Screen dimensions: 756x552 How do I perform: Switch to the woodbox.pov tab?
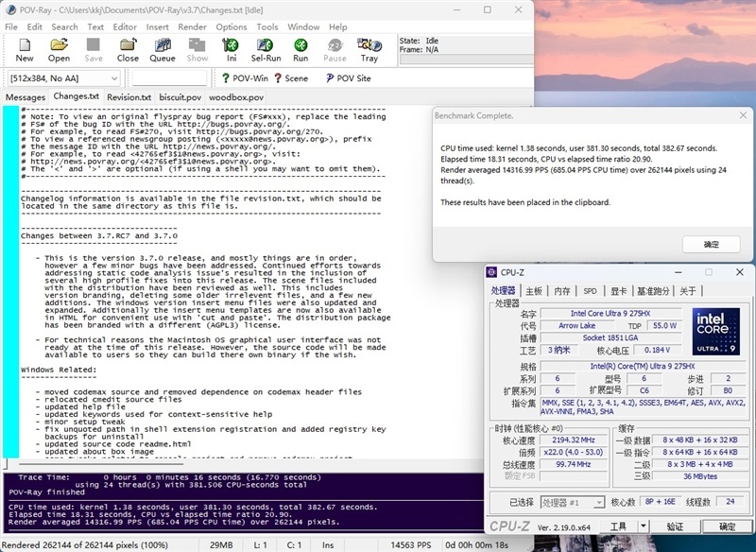(236, 97)
